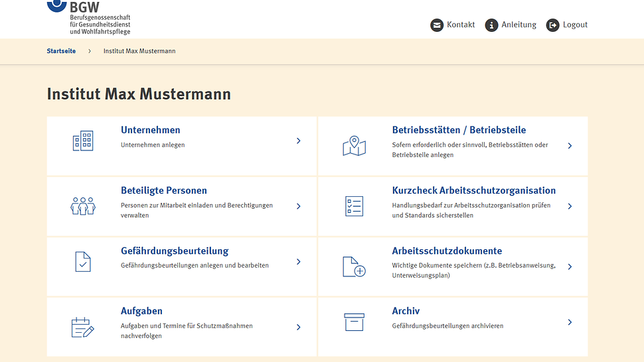The height and width of the screenshot is (362, 644).
Task: Click the Betriebsstätten map pin icon
Action: pyautogui.click(x=354, y=146)
